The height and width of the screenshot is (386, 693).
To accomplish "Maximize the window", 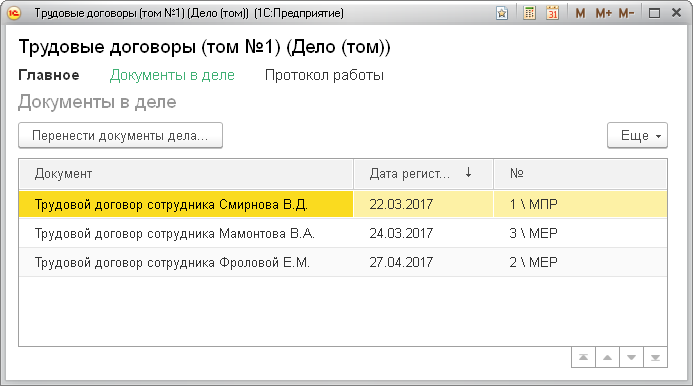I will tap(655, 13).
